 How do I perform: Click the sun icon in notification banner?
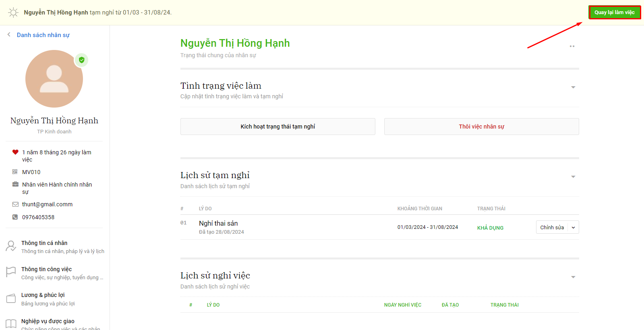point(13,12)
